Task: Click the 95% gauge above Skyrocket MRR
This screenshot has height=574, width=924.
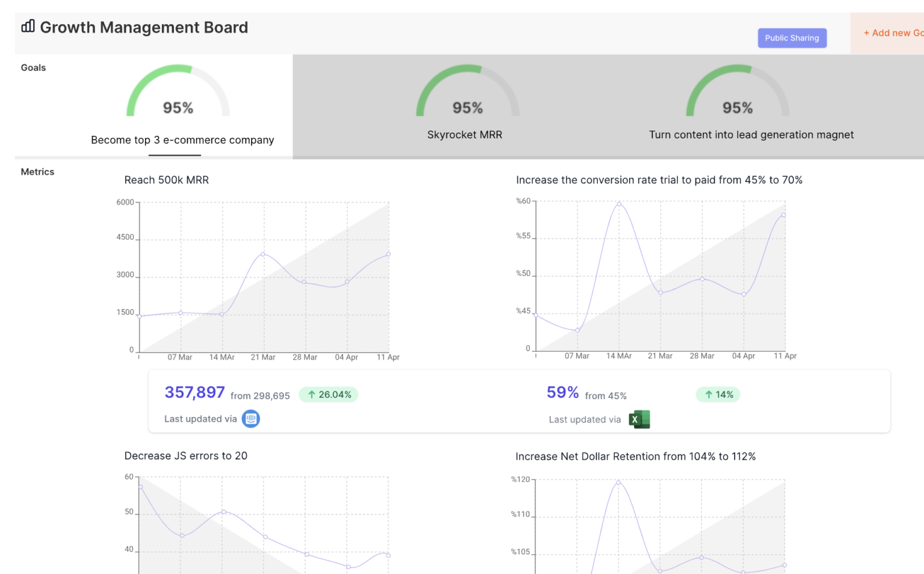Action: (467, 91)
